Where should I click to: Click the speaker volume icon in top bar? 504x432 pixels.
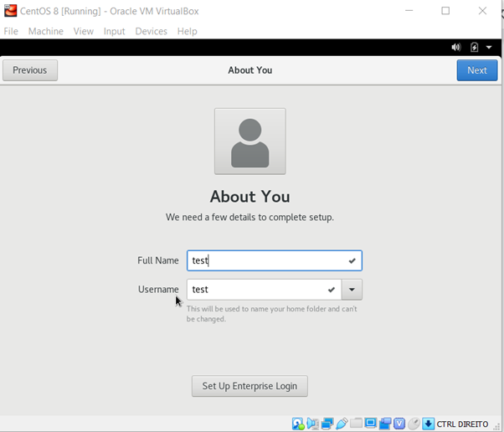pyautogui.click(x=456, y=48)
